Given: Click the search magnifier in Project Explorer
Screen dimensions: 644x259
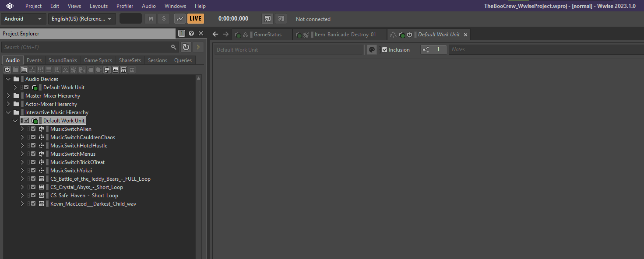Looking at the screenshot, I should pyautogui.click(x=173, y=47).
